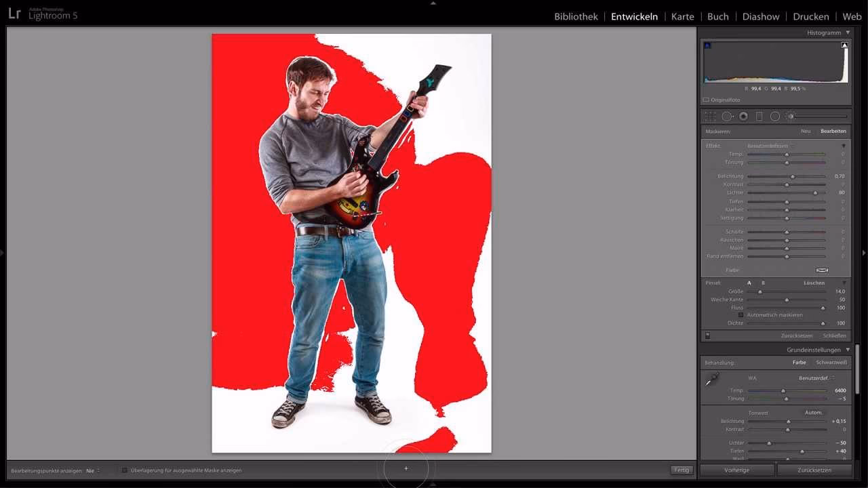
Task: Select the Crop Overlay tool
Action: pyautogui.click(x=711, y=116)
